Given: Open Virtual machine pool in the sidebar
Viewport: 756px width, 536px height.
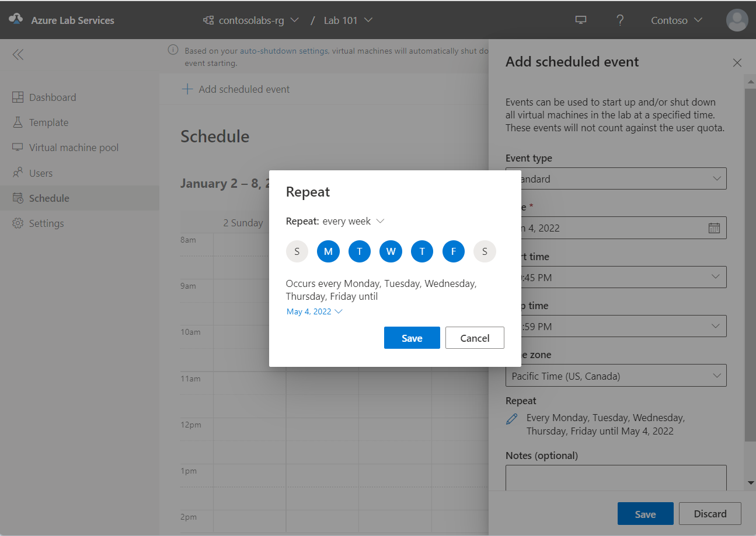Looking at the screenshot, I should 74,148.
